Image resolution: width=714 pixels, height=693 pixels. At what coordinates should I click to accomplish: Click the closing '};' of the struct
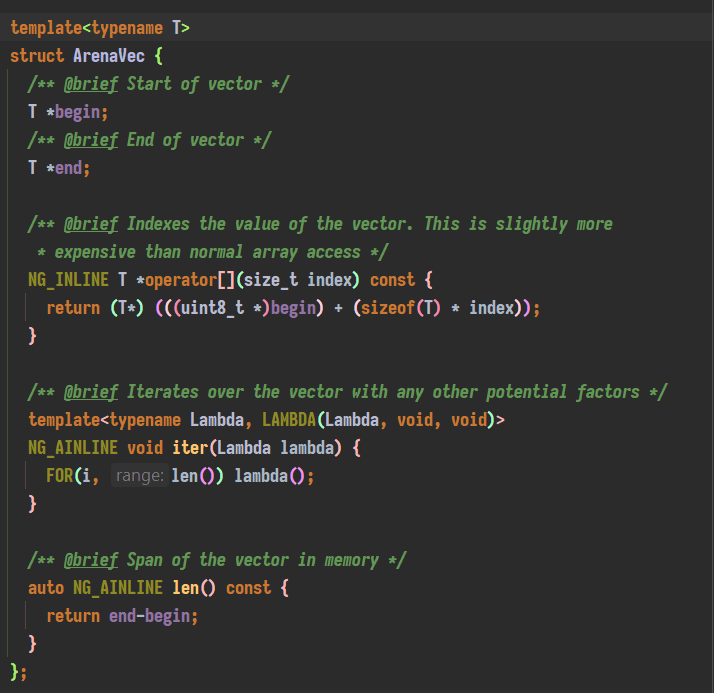point(19,673)
